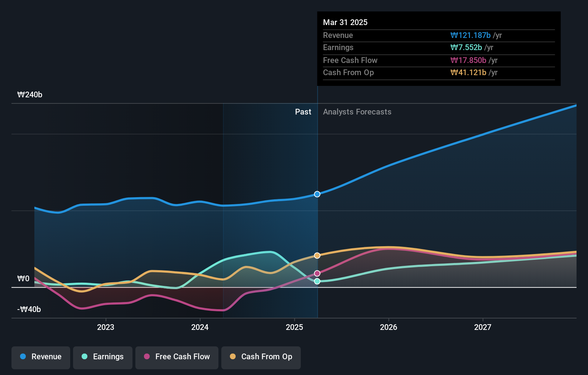Click the Free Cash Flow label in tooltip
This screenshot has height=375, width=588.
coord(350,60)
